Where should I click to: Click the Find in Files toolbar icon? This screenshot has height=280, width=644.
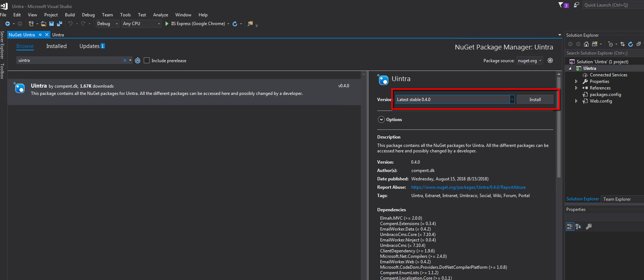[x=250, y=24]
